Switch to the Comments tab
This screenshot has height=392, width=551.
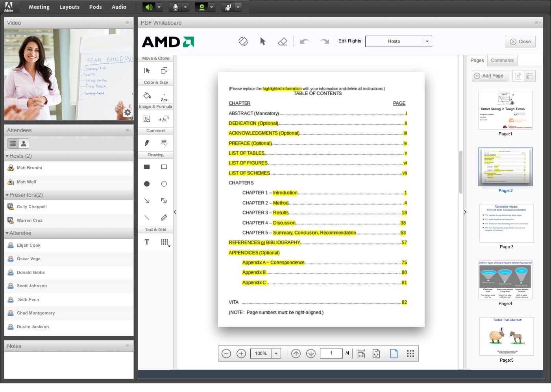(502, 61)
